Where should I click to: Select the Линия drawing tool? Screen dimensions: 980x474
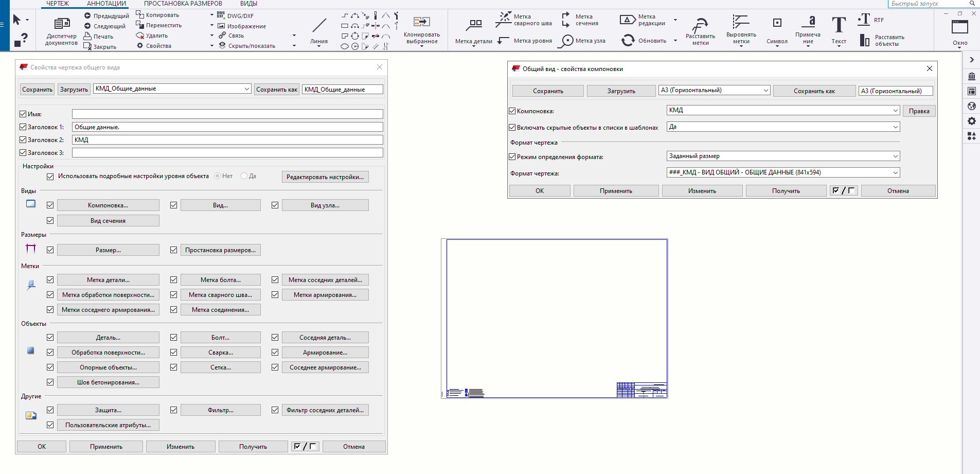pos(319,26)
